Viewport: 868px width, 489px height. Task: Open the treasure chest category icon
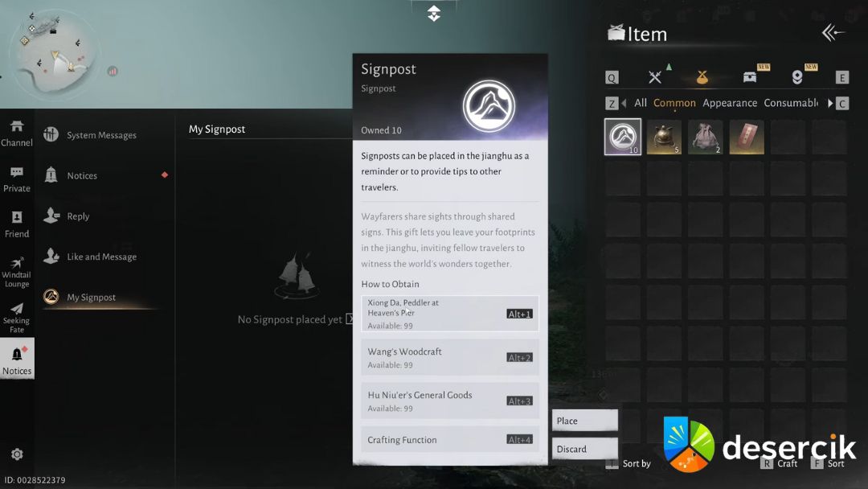[x=750, y=77]
